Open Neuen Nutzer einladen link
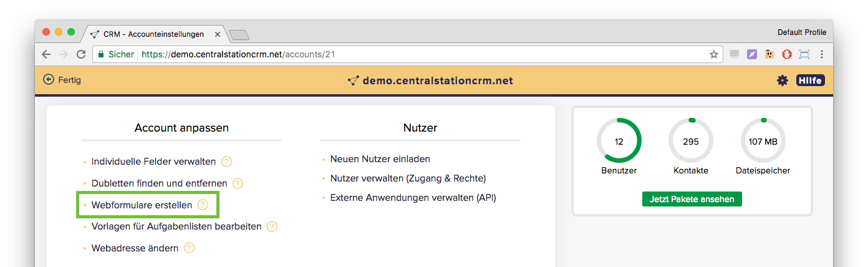Screen dimensions: 868x267 pos(380,159)
